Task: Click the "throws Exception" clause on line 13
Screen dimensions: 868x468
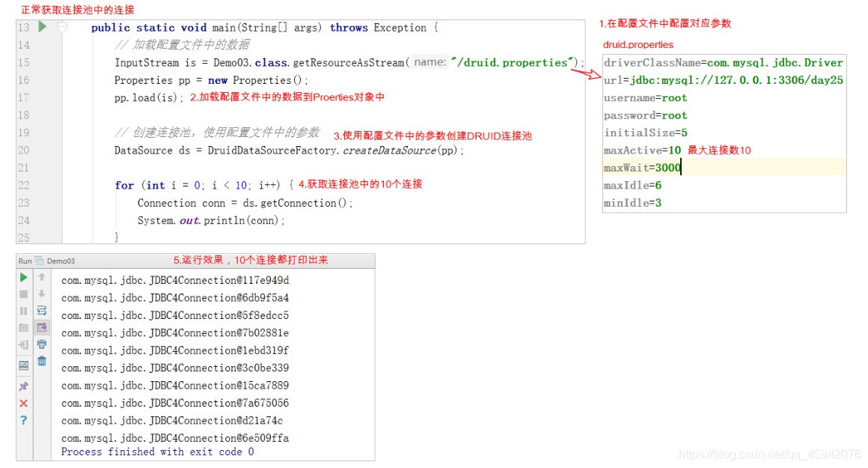Action: [378, 28]
